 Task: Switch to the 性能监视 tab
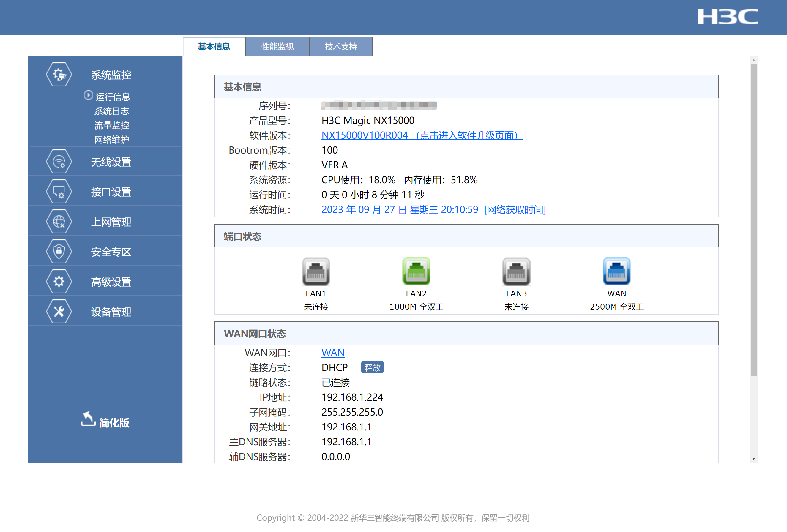[277, 46]
